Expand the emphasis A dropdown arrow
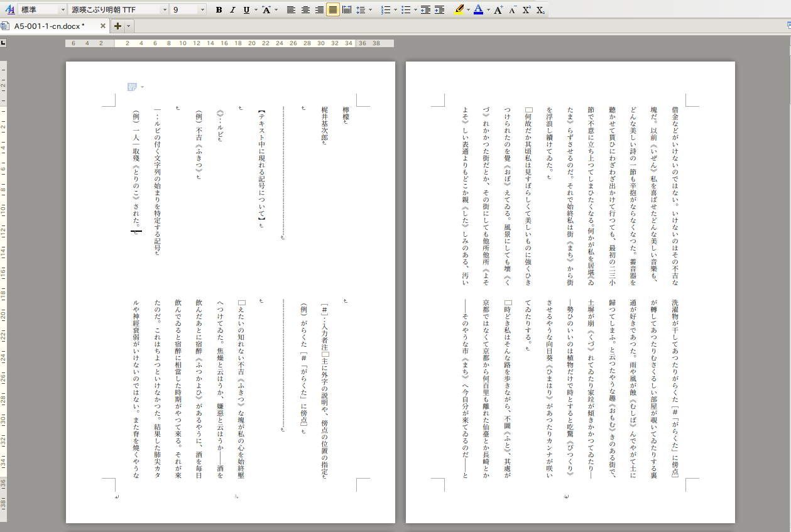This screenshot has width=791, height=532. click(276, 10)
